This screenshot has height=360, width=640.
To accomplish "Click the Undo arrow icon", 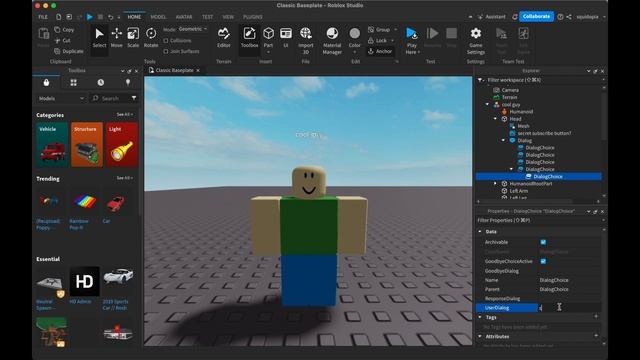I will tap(111, 17).
